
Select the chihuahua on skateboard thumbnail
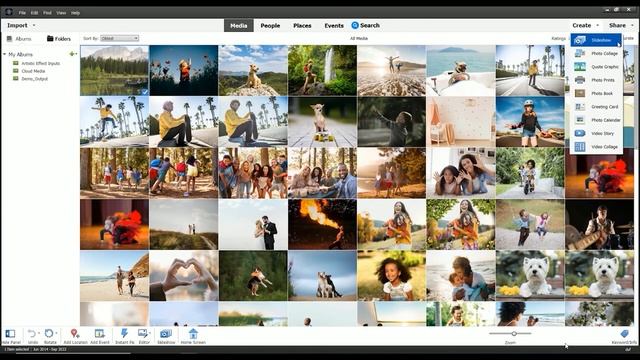click(x=322, y=122)
